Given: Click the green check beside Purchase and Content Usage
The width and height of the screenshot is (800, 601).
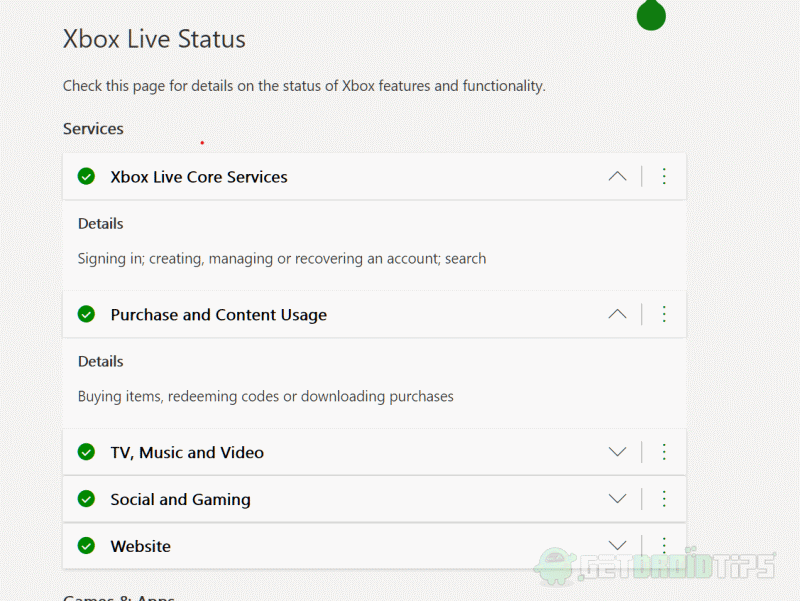Looking at the screenshot, I should (86, 314).
